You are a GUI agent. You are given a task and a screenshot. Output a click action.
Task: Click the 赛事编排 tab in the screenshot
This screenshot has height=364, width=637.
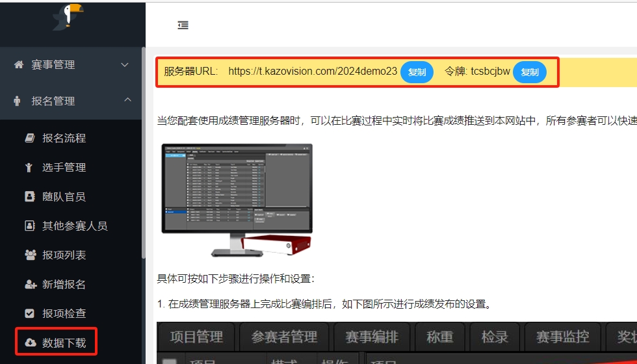(x=372, y=337)
